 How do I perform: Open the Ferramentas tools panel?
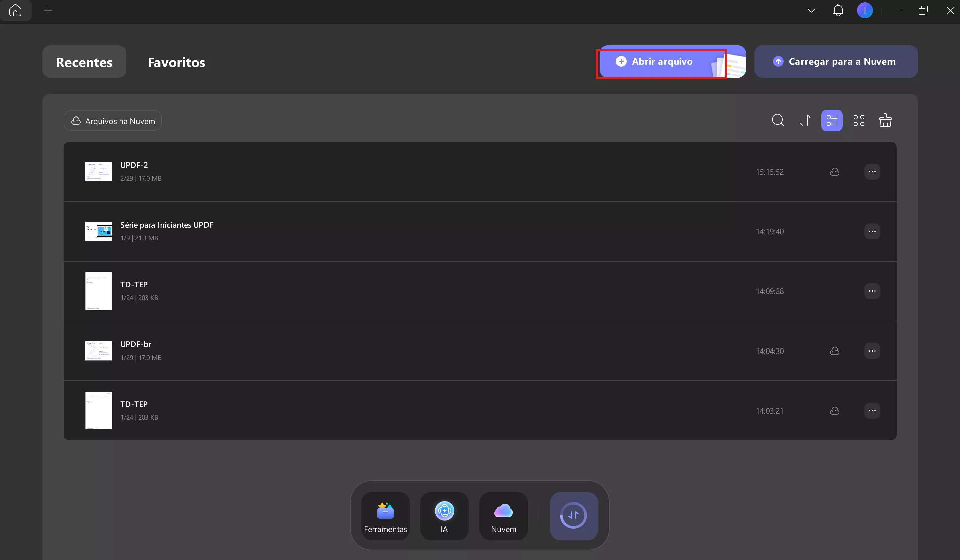[385, 516]
